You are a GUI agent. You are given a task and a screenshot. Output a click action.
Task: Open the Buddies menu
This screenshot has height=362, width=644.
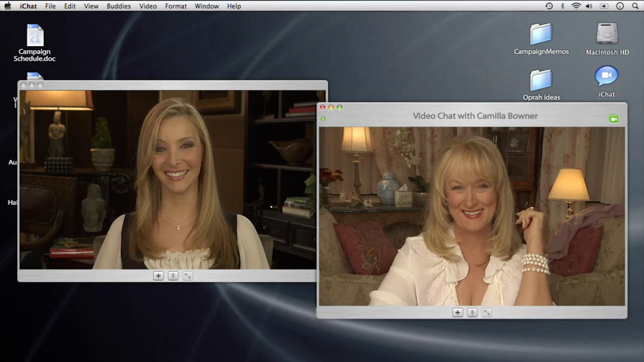pos(119,6)
